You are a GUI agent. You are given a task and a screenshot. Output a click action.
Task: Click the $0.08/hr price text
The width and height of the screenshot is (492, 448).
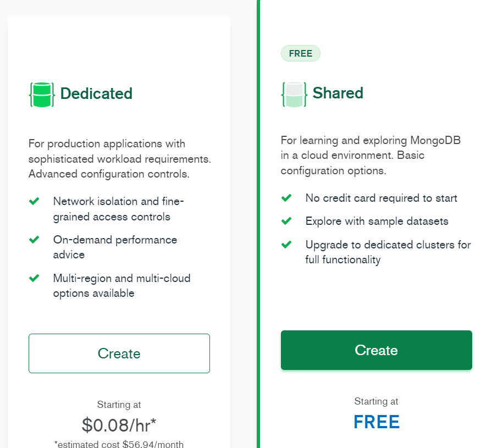coord(119,424)
